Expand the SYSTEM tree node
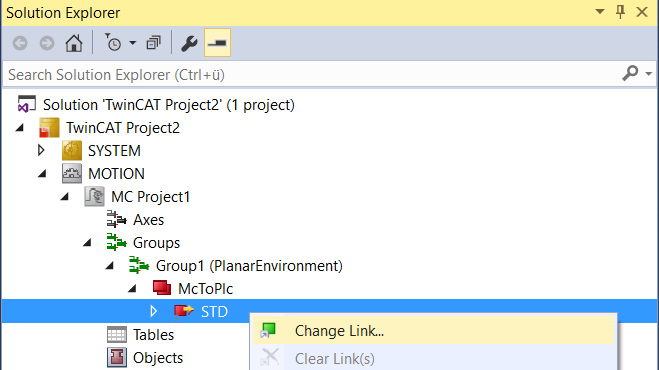Viewport: 659px width, 370px height. pyautogui.click(x=41, y=150)
